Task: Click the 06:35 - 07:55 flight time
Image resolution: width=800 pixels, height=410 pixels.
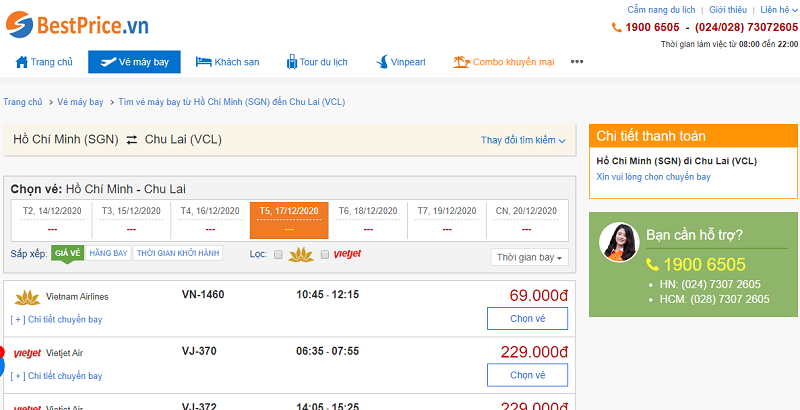Action: pos(327,351)
